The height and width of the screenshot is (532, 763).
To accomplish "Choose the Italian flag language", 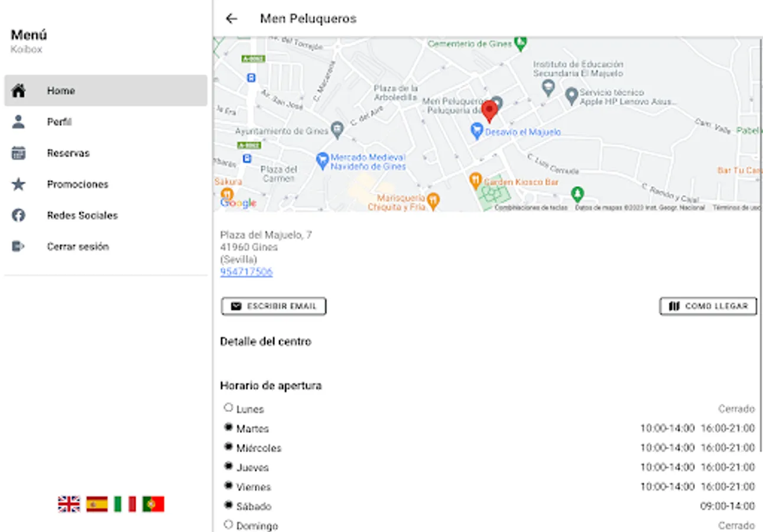I will [125, 504].
